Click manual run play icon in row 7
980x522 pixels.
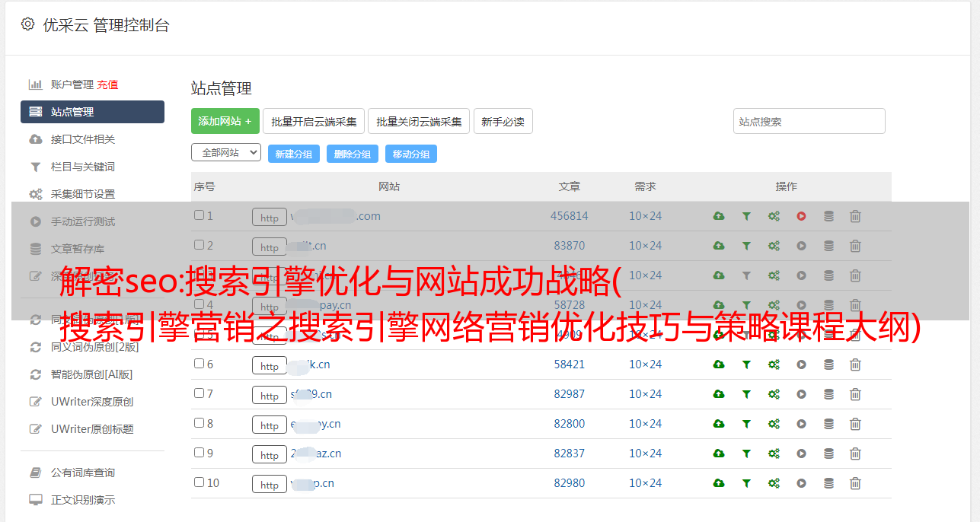801,394
